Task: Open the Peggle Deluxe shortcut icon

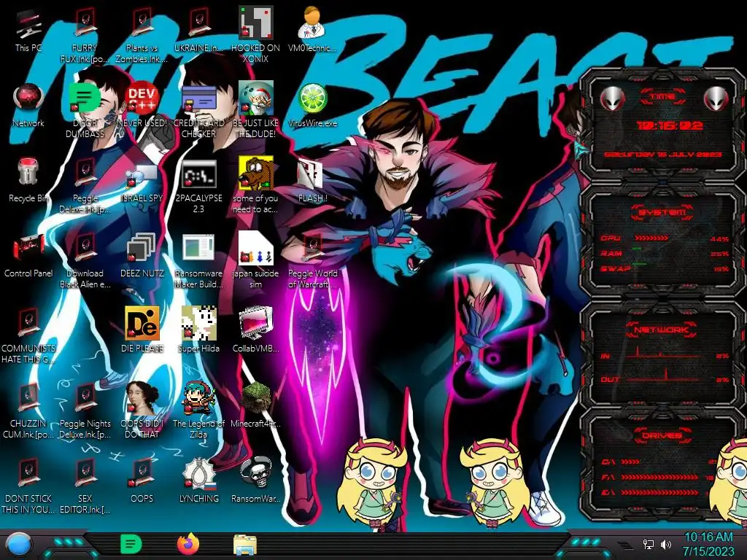Action: pyautogui.click(x=85, y=174)
